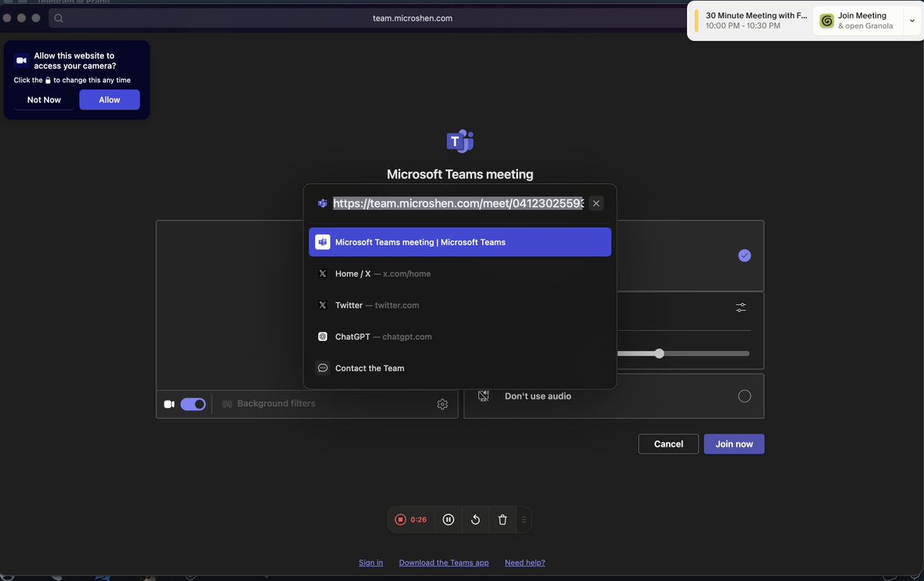Screen dimensions: 924x581
Task: Click the 30 Minute Meeting notification
Action: [750, 21]
